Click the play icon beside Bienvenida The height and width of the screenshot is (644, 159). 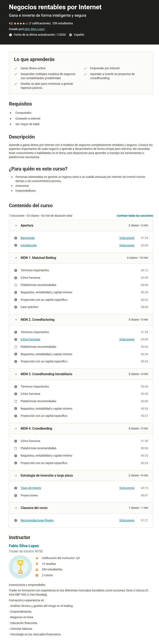point(15,238)
